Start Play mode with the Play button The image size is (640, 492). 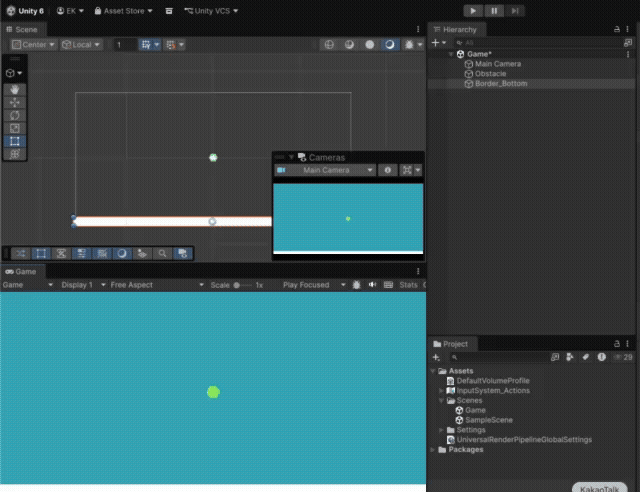tap(473, 11)
